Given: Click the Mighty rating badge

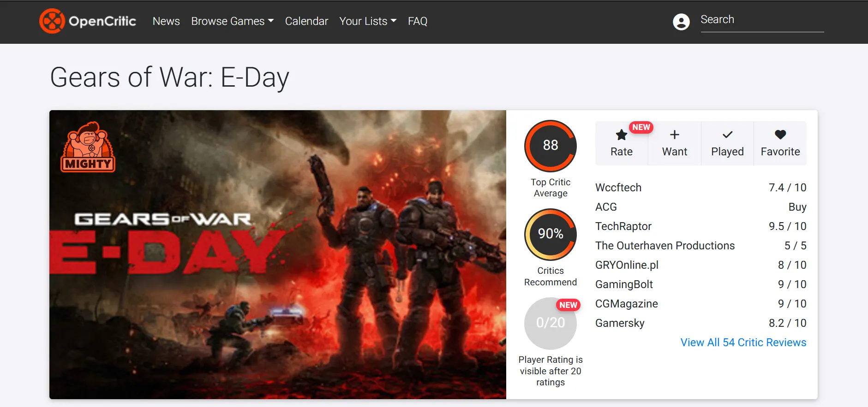Looking at the screenshot, I should click(x=88, y=147).
